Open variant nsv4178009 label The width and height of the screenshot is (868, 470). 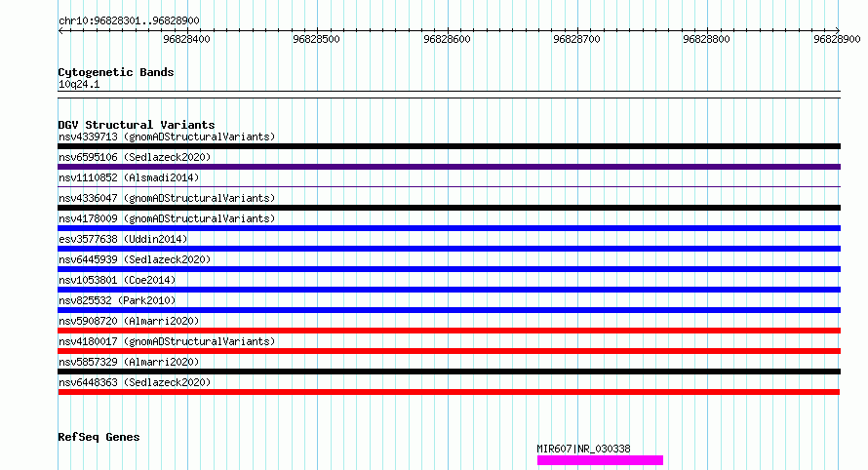167,218
